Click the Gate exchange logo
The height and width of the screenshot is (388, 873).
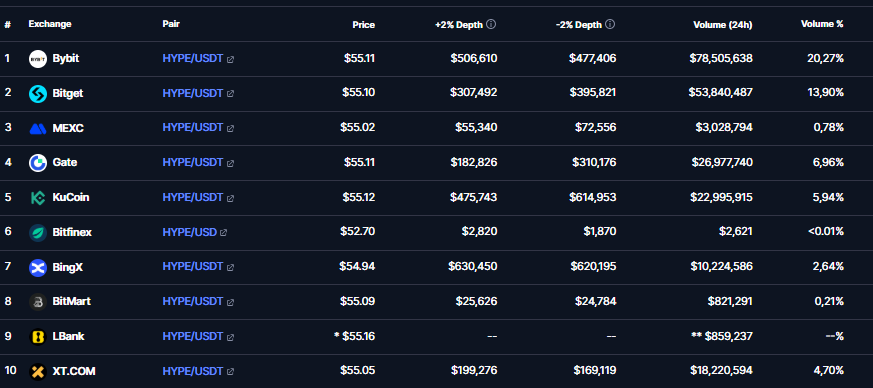pyautogui.click(x=38, y=163)
